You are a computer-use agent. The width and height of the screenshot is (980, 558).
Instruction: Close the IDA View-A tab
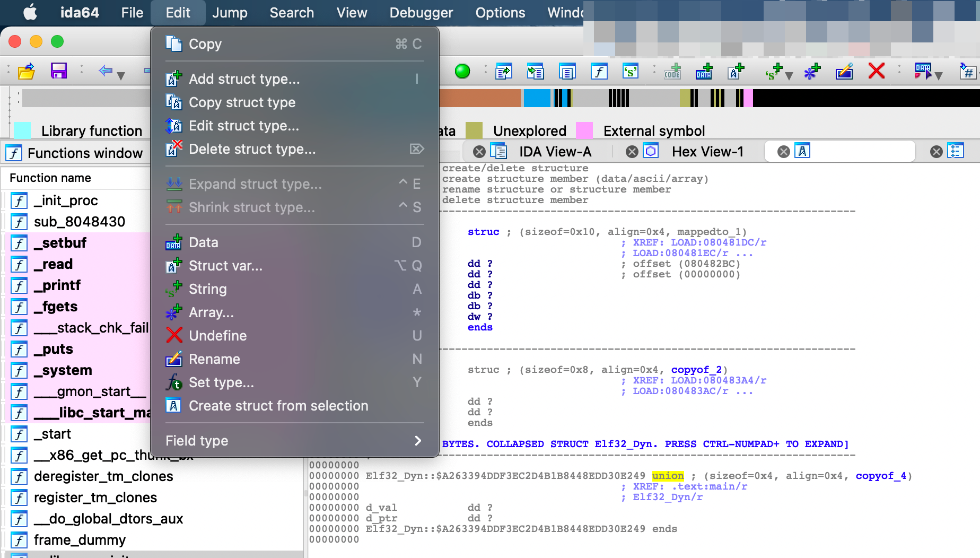[x=479, y=152]
